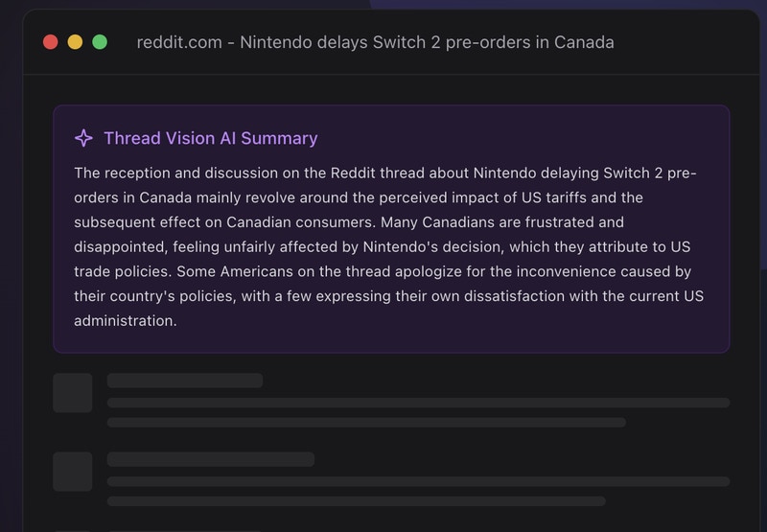This screenshot has width=767, height=532.
Task: Click the sparkle icon beside Thread Vision heading
Action: [83, 138]
